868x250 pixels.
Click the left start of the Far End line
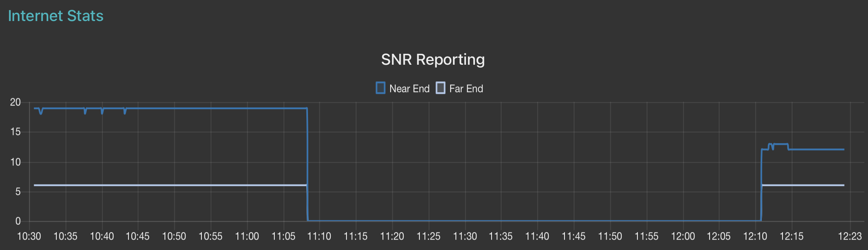tap(35, 185)
